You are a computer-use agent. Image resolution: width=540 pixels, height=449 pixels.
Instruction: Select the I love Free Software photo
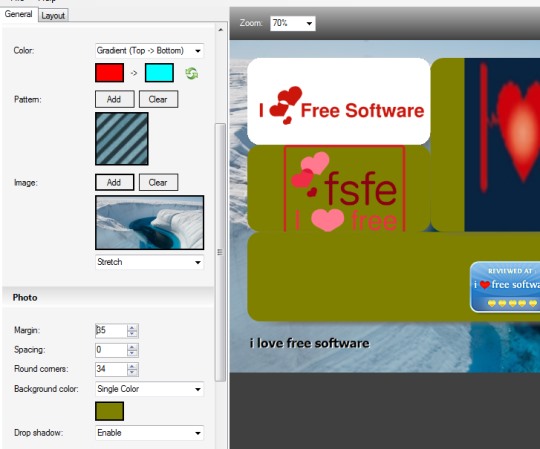pos(339,101)
